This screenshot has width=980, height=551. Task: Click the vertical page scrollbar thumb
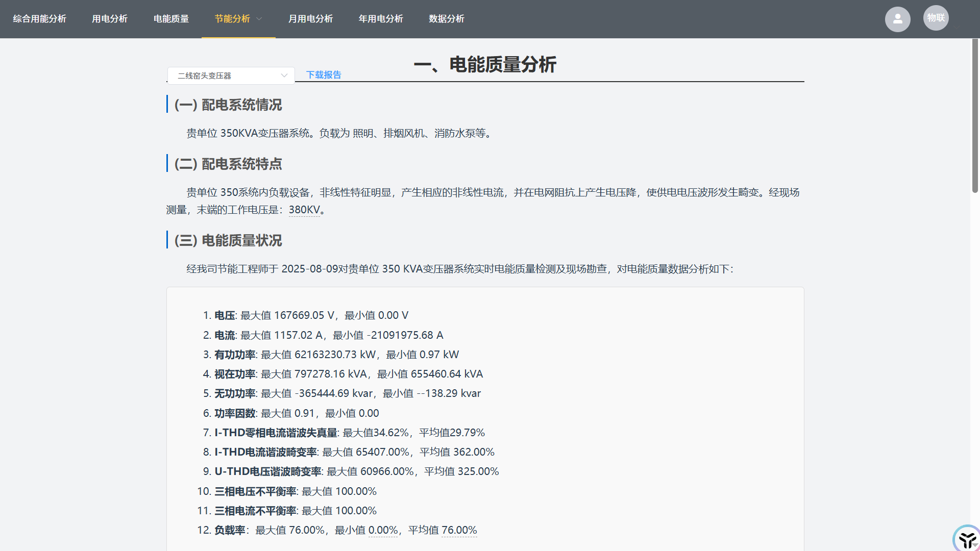[975, 115]
